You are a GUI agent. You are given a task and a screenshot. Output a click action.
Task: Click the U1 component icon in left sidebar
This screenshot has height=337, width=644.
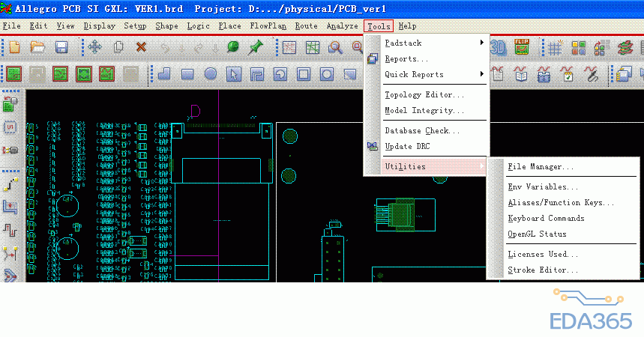point(10,127)
